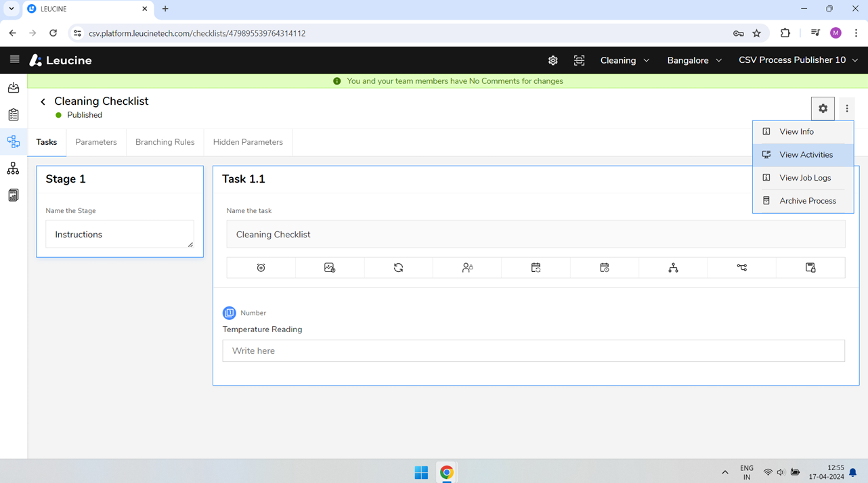Add a timer to Task 1.1
868x483 pixels.
coord(261,267)
